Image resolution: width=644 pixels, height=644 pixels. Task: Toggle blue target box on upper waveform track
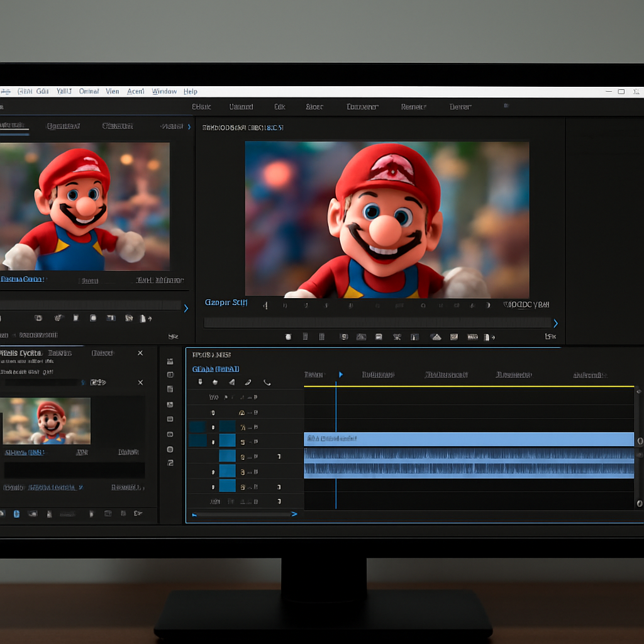(x=227, y=455)
